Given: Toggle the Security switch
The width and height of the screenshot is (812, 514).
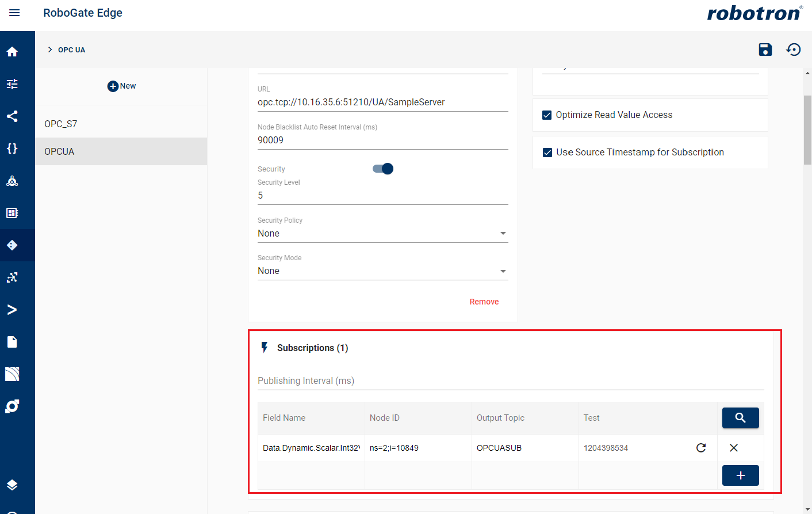Looking at the screenshot, I should click(383, 169).
